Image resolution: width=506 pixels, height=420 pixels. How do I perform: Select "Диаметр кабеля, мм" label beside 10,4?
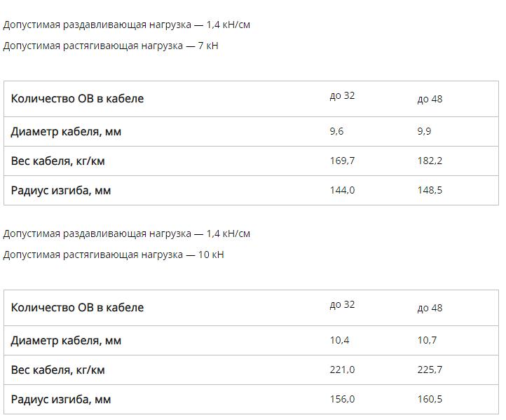(66, 341)
